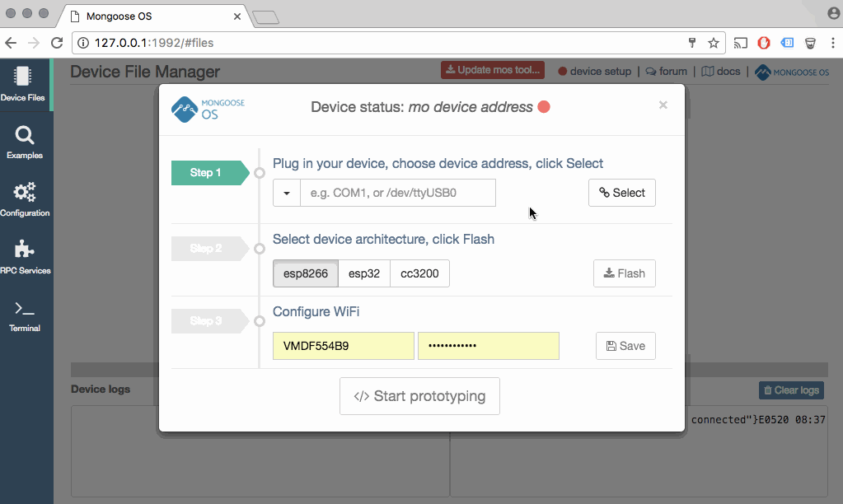Open the Examples search section

(25, 142)
